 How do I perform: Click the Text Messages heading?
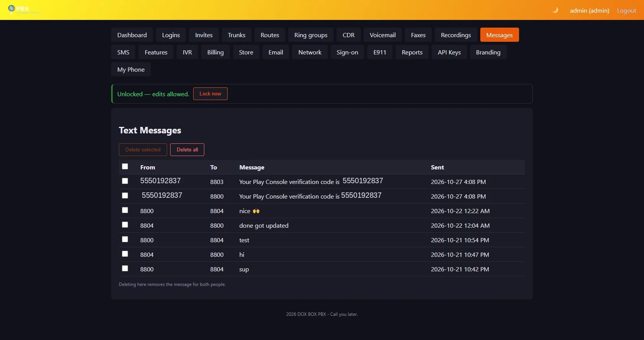click(x=150, y=130)
